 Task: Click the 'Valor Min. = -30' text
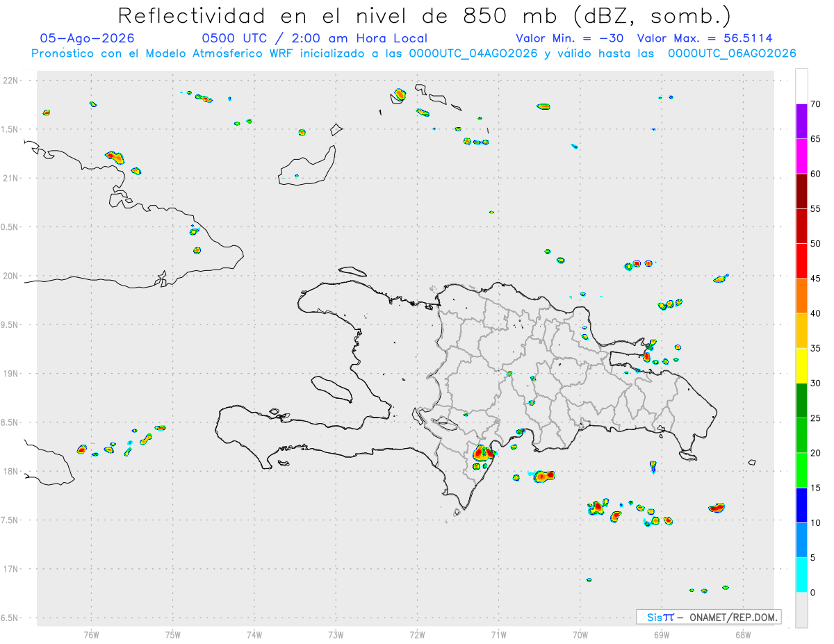pyautogui.click(x=571, y=38)
